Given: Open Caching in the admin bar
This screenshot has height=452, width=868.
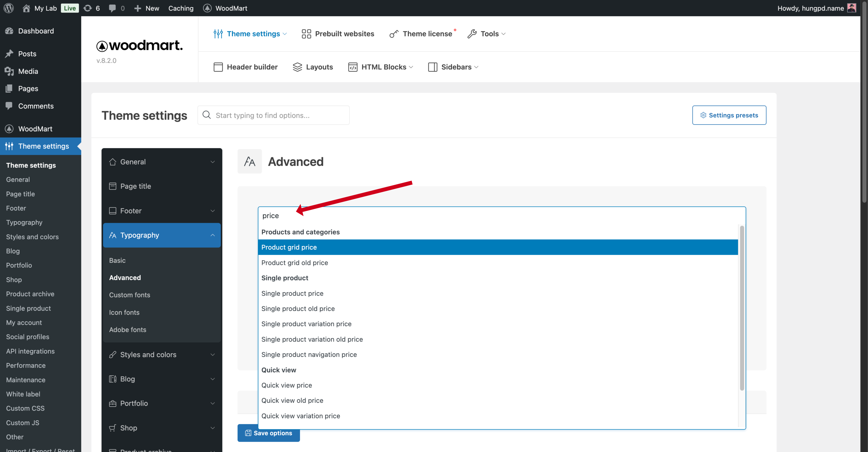Looking at the screenshot, I should point(181,8).
